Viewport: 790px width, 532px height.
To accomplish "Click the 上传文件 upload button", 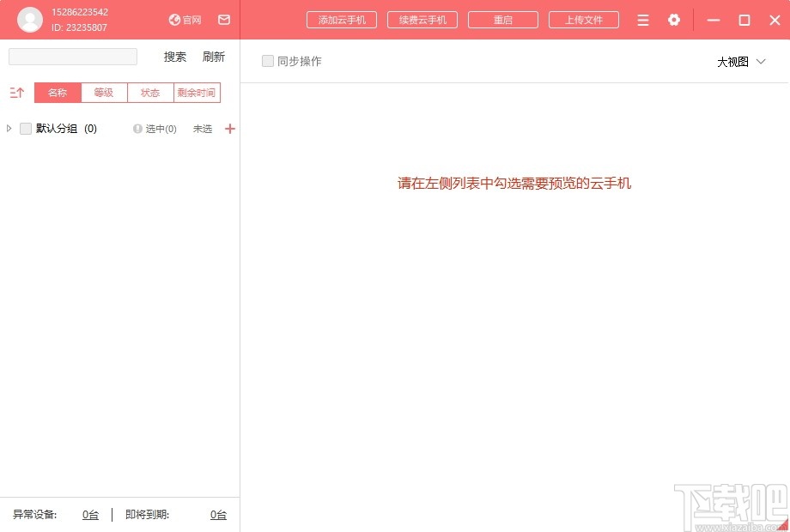I will [584, 19].
